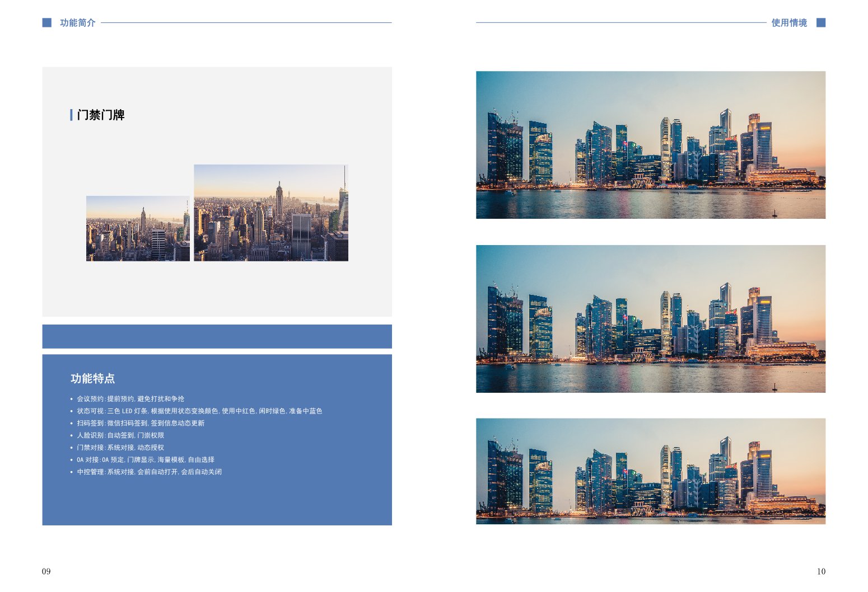Select the top waterfront skyline photo
Image resolution: width=868 pixels, height=592 pixels.
click(x=651, y=145)
